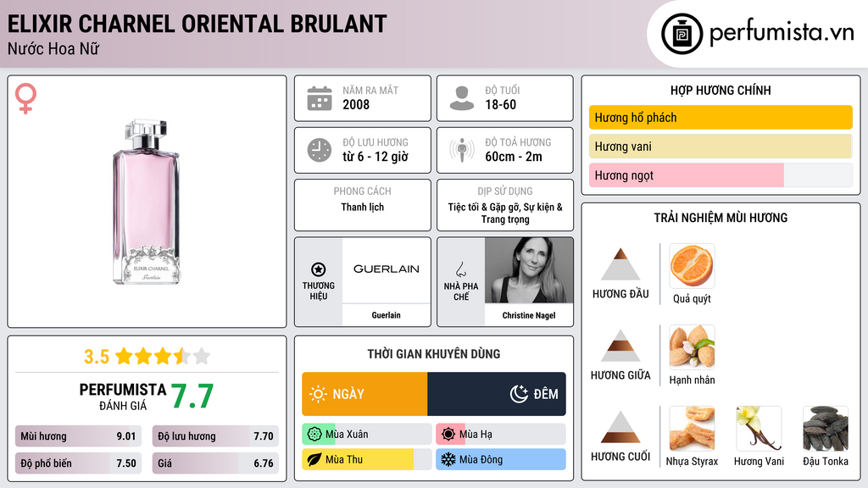Click the calendar icon beside Năm ra mắt
This screenshot has width=868, height=488.
(x=320, y=98)
